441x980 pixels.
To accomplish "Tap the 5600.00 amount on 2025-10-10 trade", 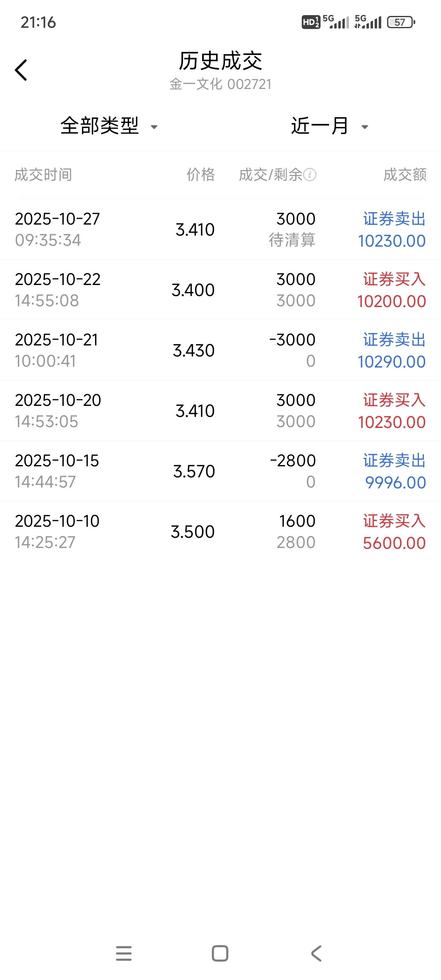I will tap(394, 543).
